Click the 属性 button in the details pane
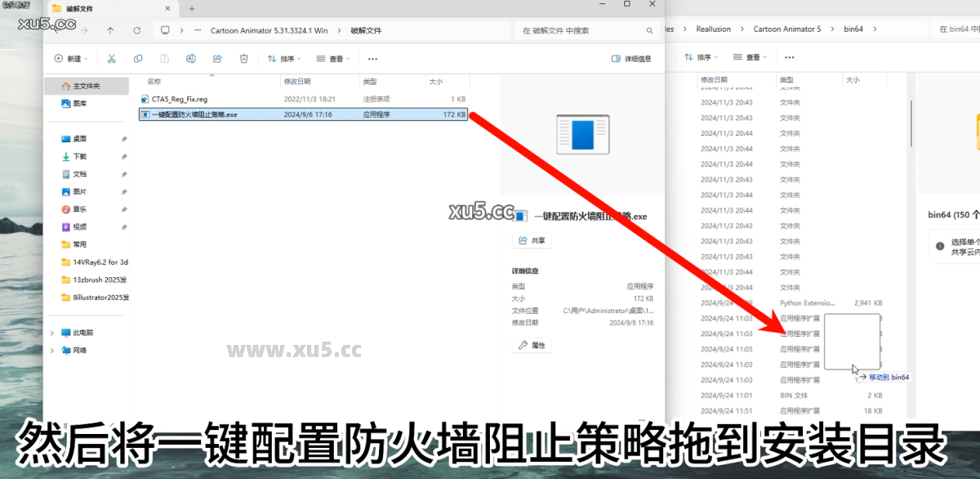980x479 pixels. (532, 344)
